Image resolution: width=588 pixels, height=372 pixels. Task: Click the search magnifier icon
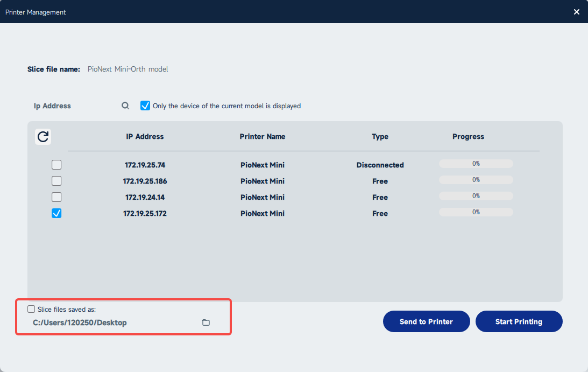(125, 106)
